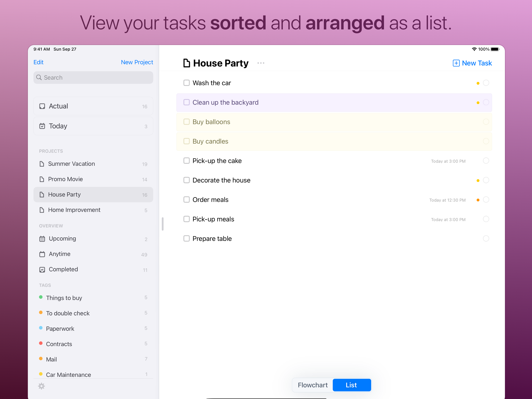Click the Completed checkmark icon
Screen dimensions: 532x399
tap(42, 269)
